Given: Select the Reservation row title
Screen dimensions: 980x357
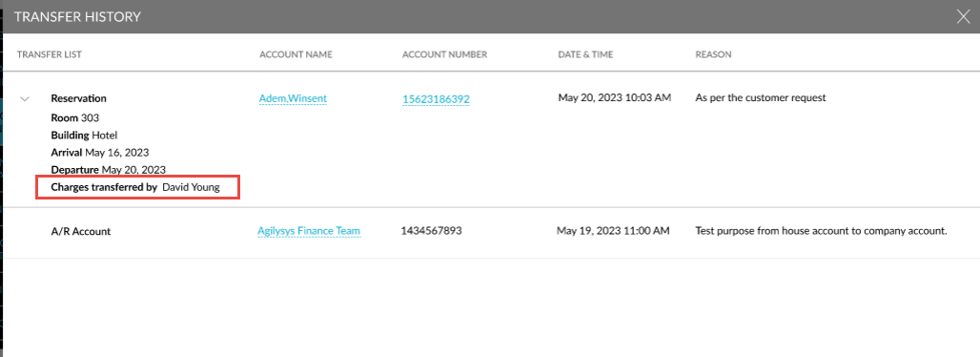Looking at the screenshot, I should (79, 98).
